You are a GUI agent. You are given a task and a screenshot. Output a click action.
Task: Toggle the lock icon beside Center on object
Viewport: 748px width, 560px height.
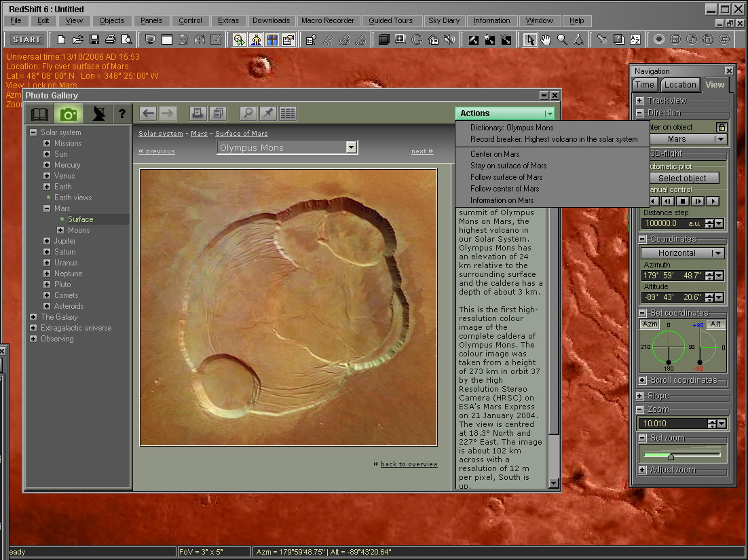click(x=722, y=127)
